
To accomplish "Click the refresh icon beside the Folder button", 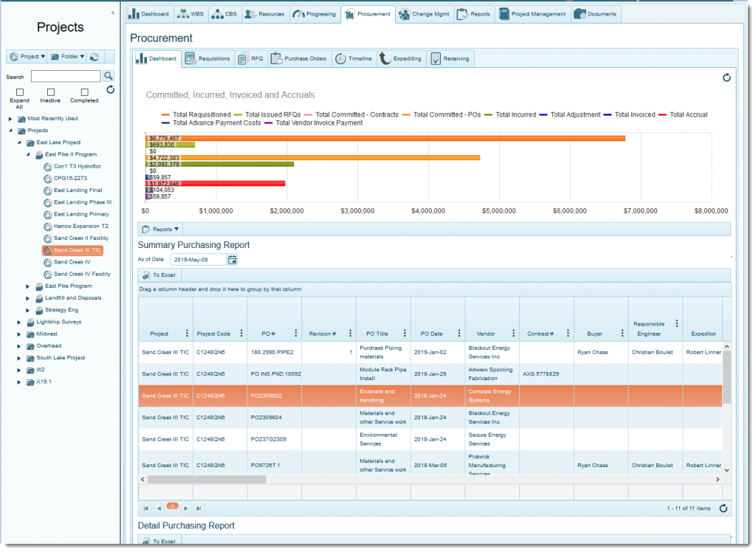I will [x=93, y=57].
